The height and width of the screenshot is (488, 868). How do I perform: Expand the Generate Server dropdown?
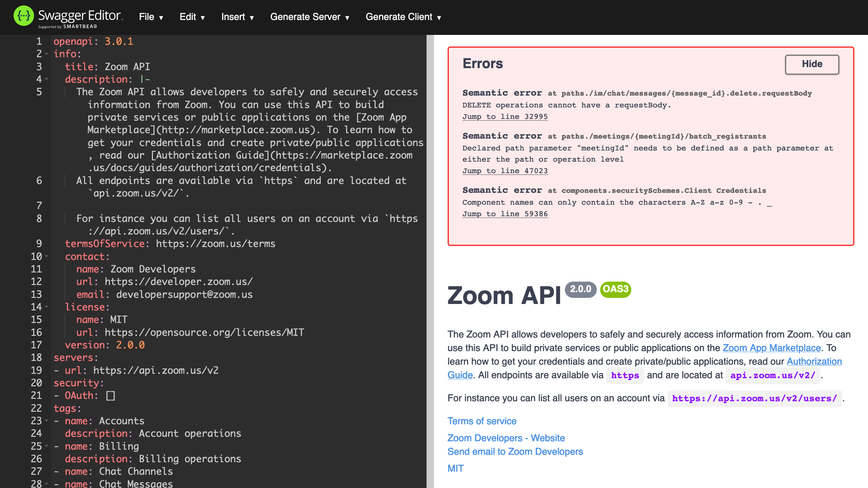tap(310, 17)
